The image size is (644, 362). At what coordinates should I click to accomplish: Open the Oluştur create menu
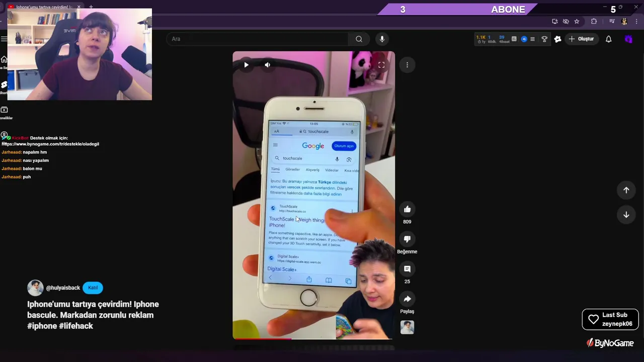coord(581,39)
